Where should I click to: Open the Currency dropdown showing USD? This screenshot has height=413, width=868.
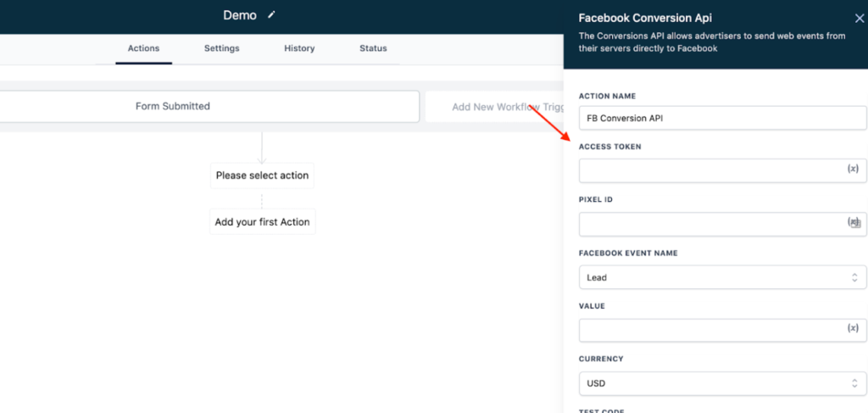pos(722,383)
